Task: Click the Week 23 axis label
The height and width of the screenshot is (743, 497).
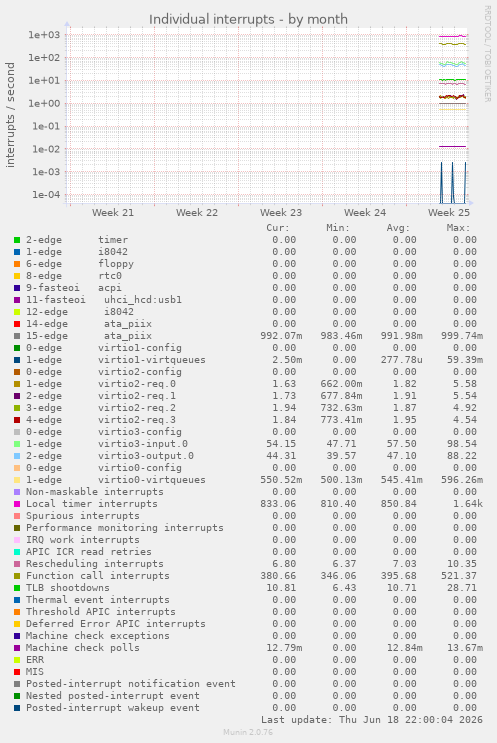Action: click(x=280, y=213)
